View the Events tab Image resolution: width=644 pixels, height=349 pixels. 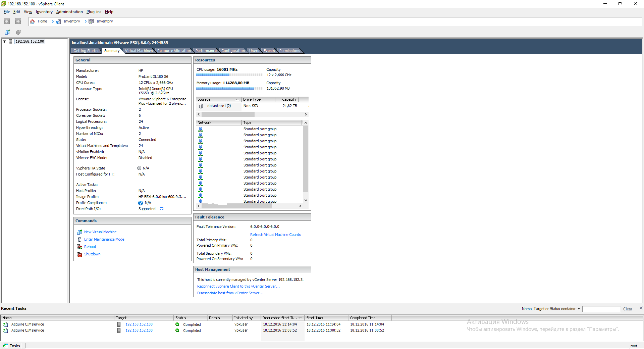point(269,51)
